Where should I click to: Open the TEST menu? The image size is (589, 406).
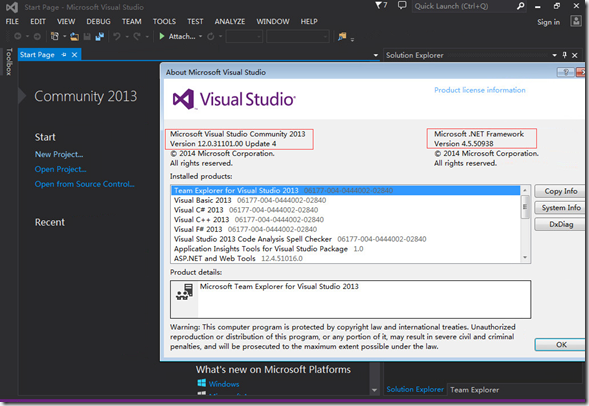point(195,21)
